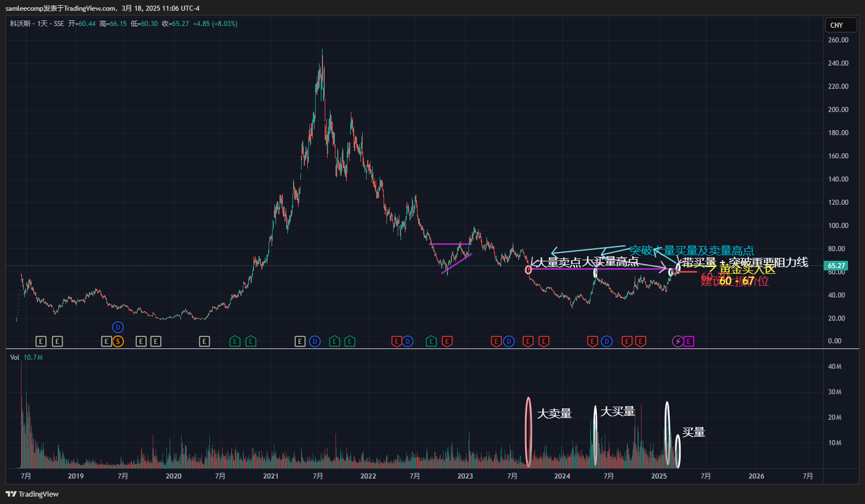
Task: Click the red E marker left of the 2024 blue D
Action: (592, 341)
